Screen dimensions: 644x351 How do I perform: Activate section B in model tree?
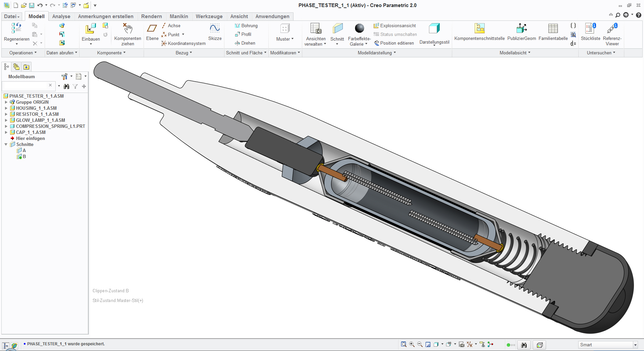(x=24, y=156)
